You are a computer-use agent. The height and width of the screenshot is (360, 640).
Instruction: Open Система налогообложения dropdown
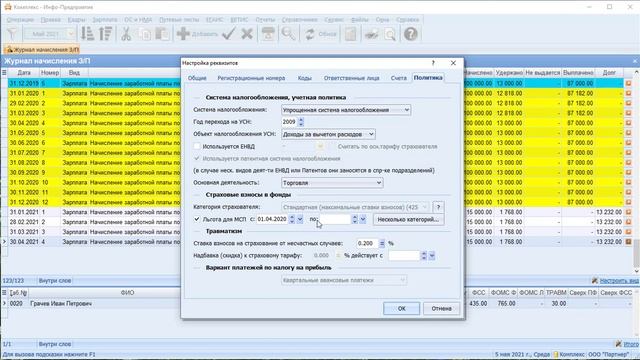coord(407,110)
